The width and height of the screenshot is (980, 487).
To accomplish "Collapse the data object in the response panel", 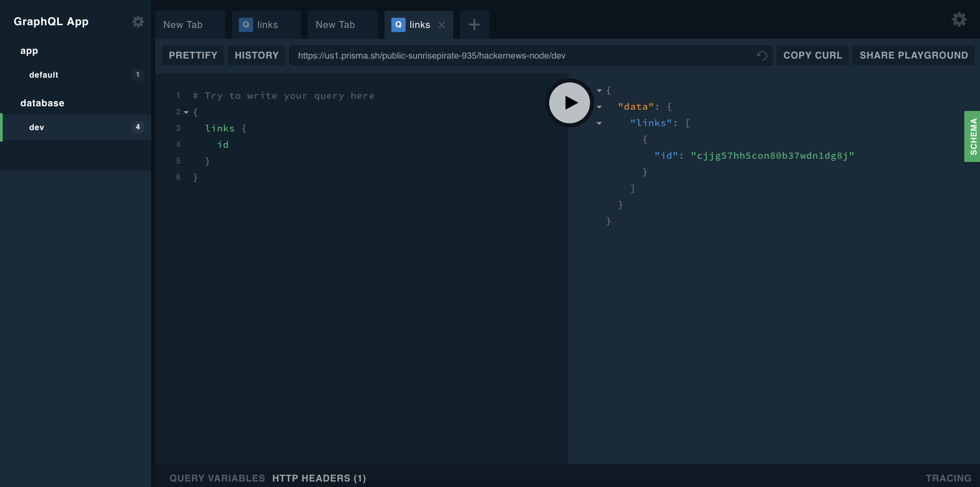I will pyautogui.click(x=599, y=107).
